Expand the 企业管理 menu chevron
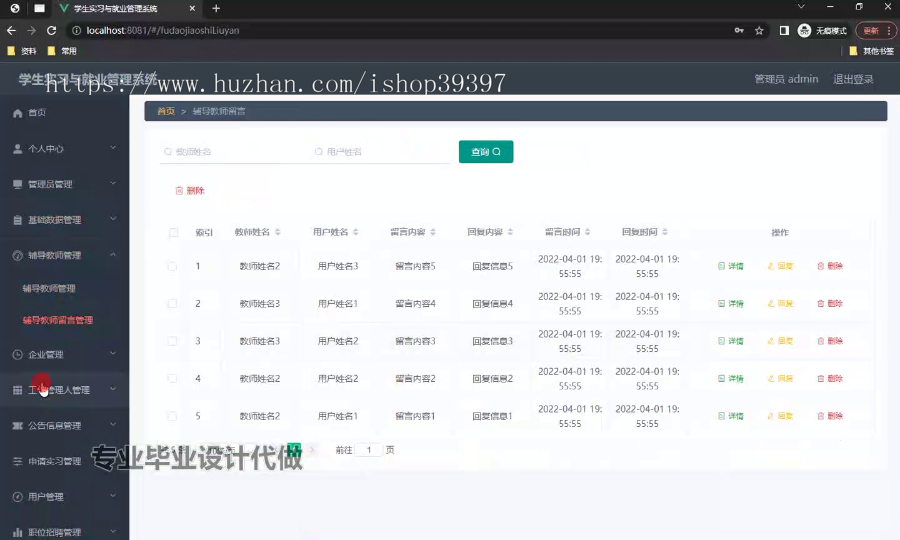The height and width of the screenshot is (540, 900). 113,354
